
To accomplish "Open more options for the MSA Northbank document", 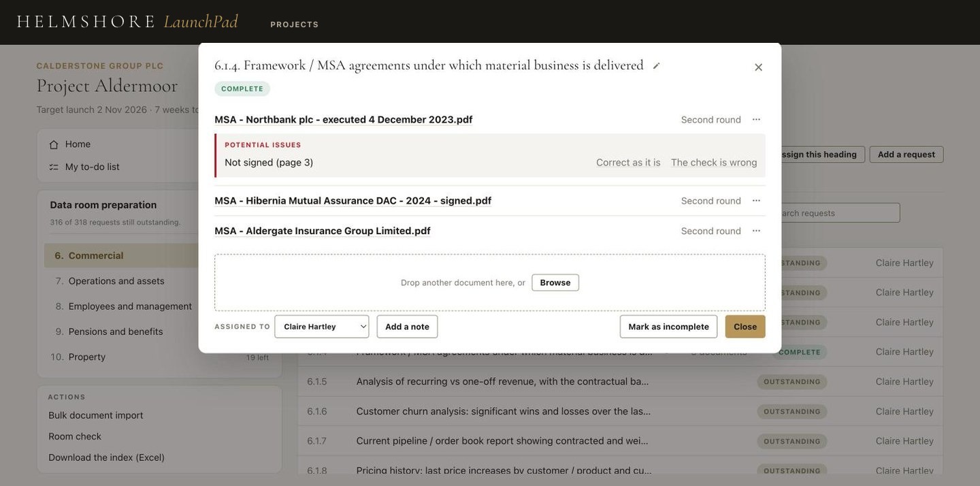I will [756, 119].
